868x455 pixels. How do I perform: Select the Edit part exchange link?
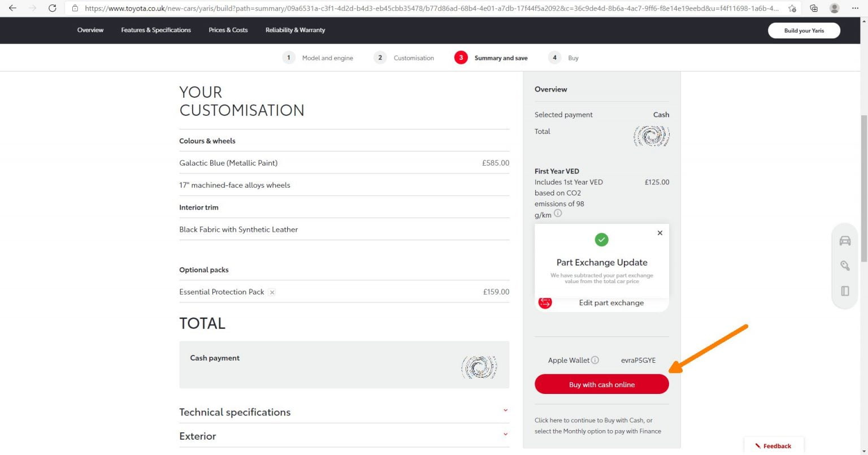(x=611, y=302)
